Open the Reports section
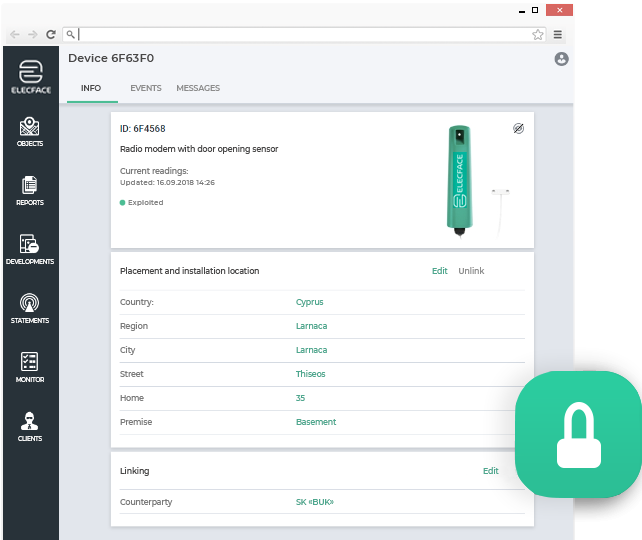This screenshot has width=642, height=540. tap(29, 191)
